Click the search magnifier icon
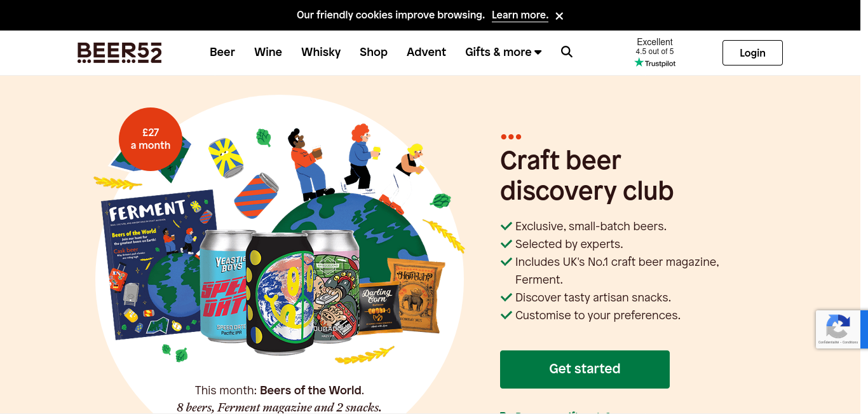Screen dimensions: 868x414 tap(567, 52)
